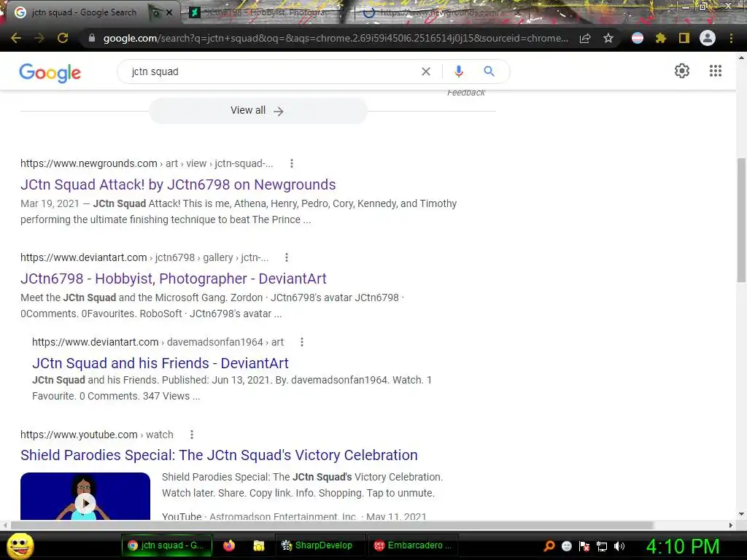Screen dimensions: 747x560
Task: Click the vertical page scrollbar thumb
Action: [741, 219]
